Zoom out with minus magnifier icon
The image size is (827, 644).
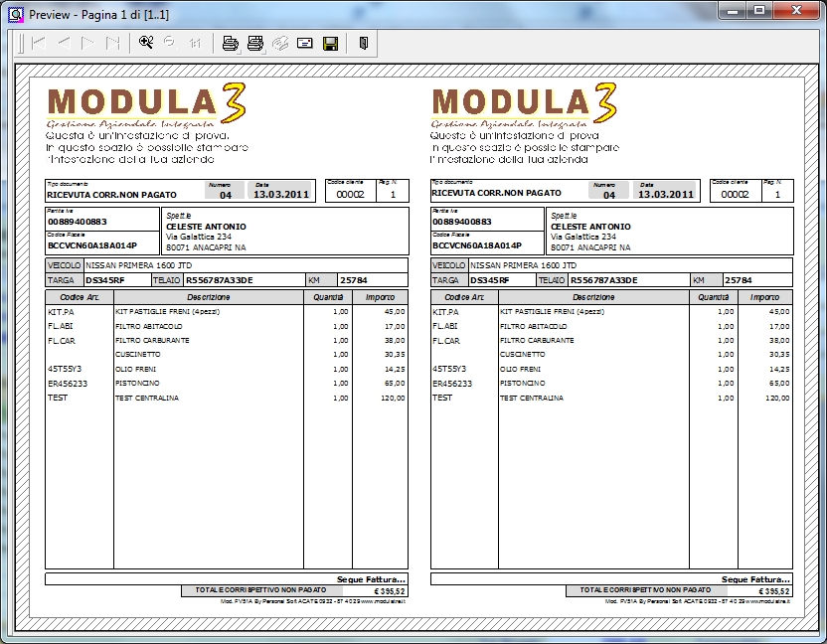[x=170, y=43]
